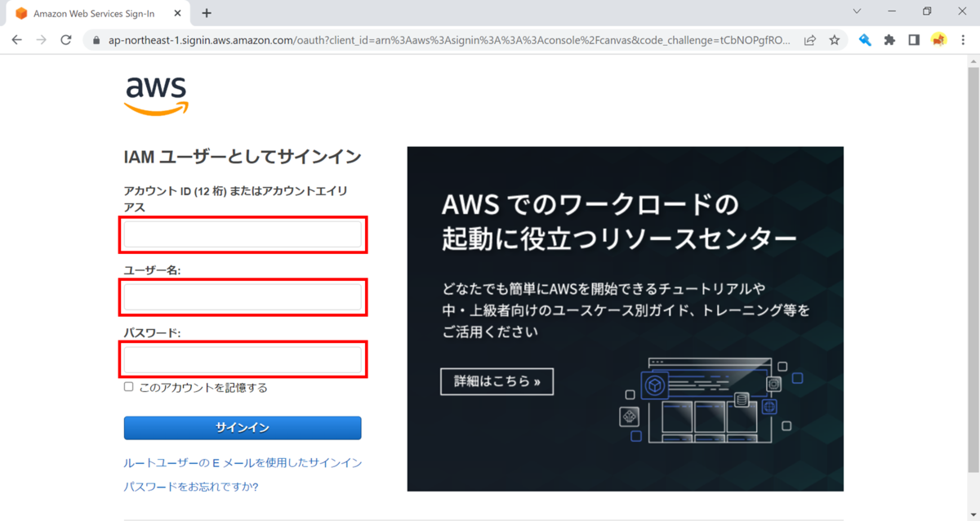980x521 pixels.
Task: Click the ユーザー名 input field
Action: pos(243,297)
